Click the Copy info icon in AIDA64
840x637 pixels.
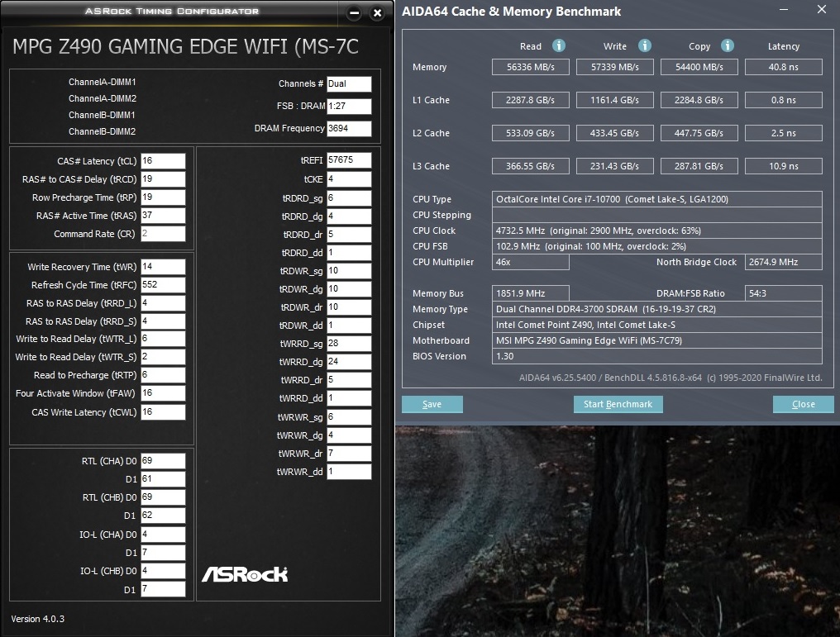click(x=727, y=45)
